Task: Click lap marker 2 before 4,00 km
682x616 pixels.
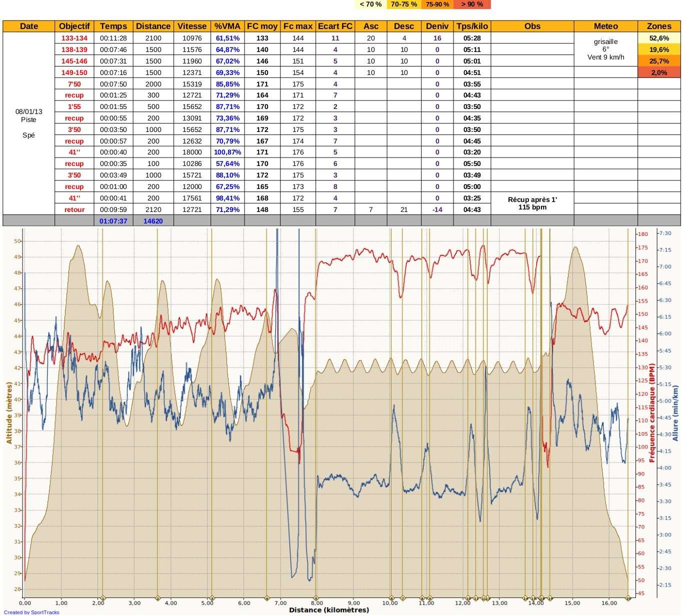Action: coord(157,598)
